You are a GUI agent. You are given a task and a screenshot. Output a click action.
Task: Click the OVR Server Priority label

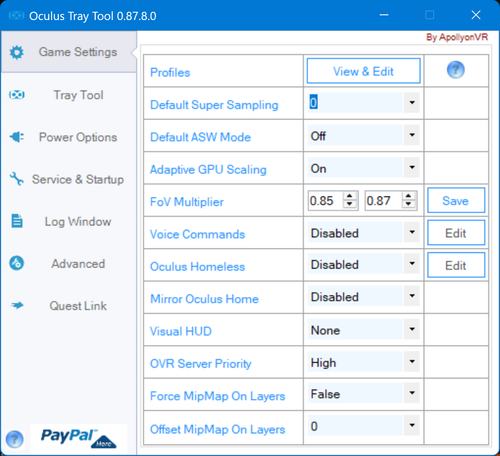coord(201,364)
